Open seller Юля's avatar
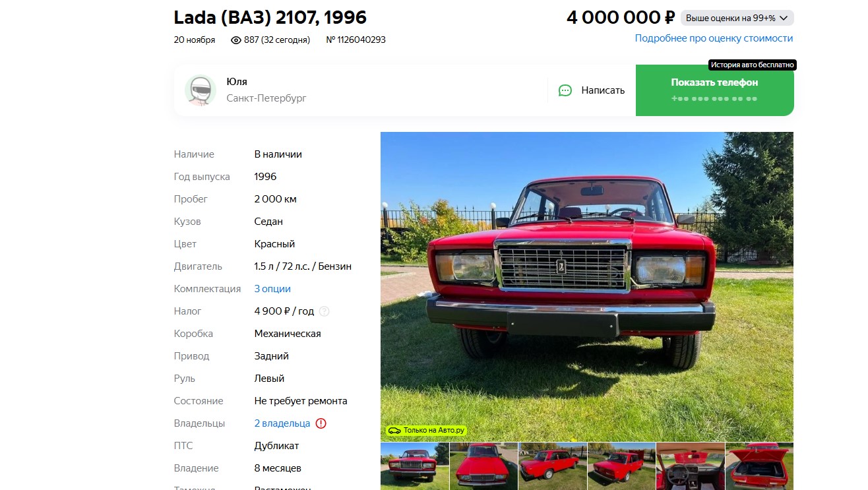The width and height of the screenshot is (868, 490). click(201, 90)
